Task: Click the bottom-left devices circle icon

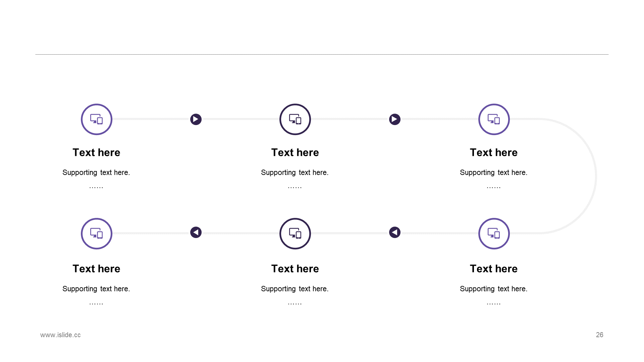Action: (97, 234)
